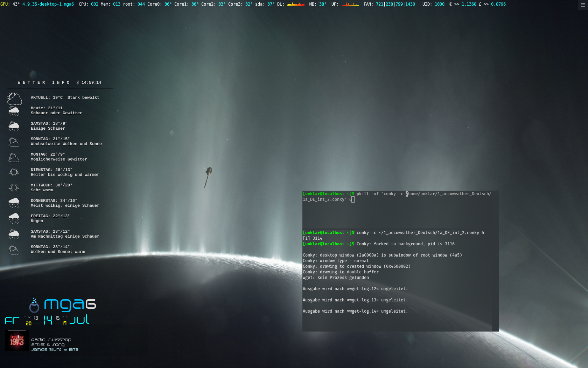Screen dimensions: 588x368
Task: Click the 'AKTUELL: 19°C Stark bewölkt' line
Action: click(x=65, y=97)
